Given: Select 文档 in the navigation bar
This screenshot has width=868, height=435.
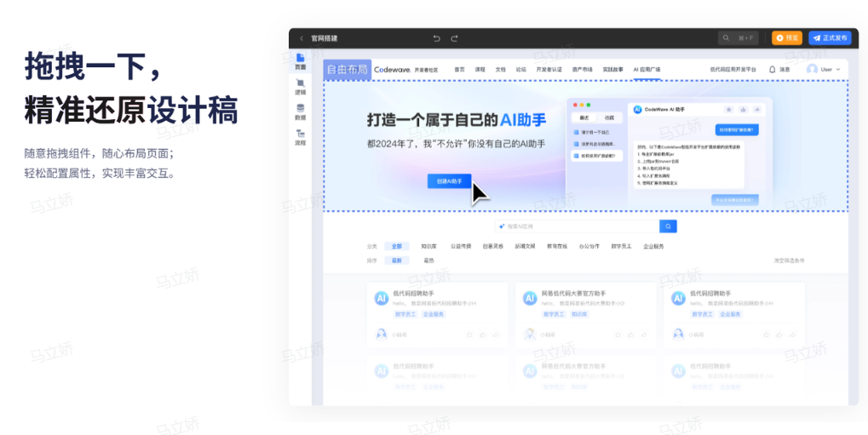Looking at the screenshot, I should (x=500, y=70).
